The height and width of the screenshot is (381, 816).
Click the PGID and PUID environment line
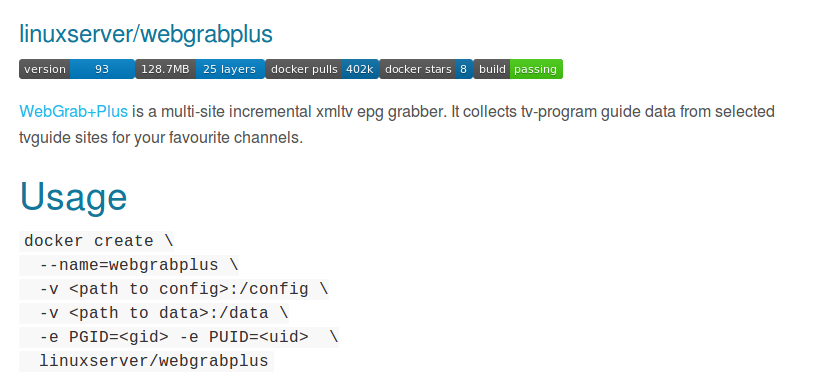click(179, 337)
